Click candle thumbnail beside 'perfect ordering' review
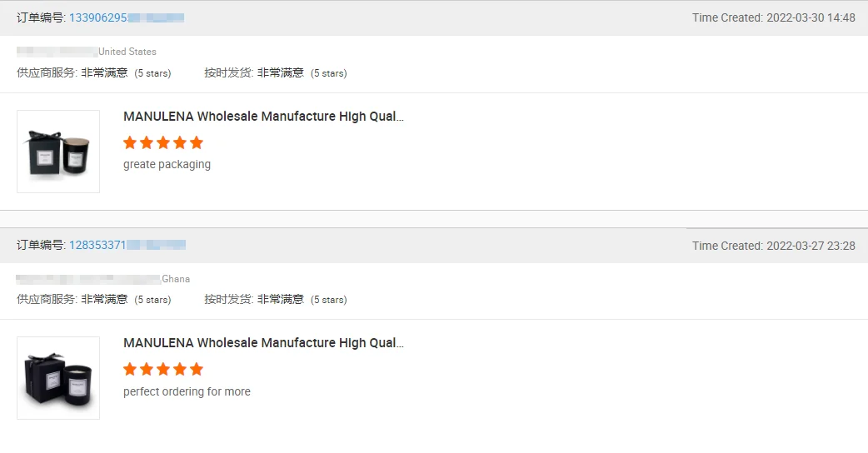 point(58,378)
